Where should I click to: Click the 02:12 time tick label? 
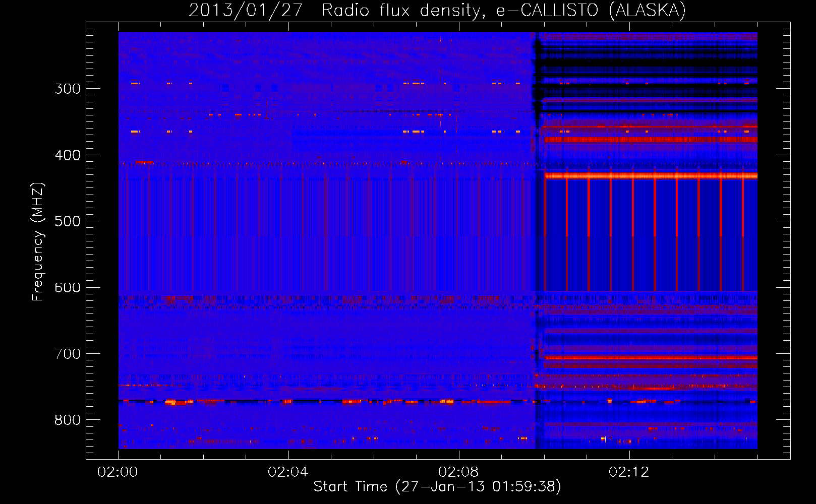tap(629, 472)
